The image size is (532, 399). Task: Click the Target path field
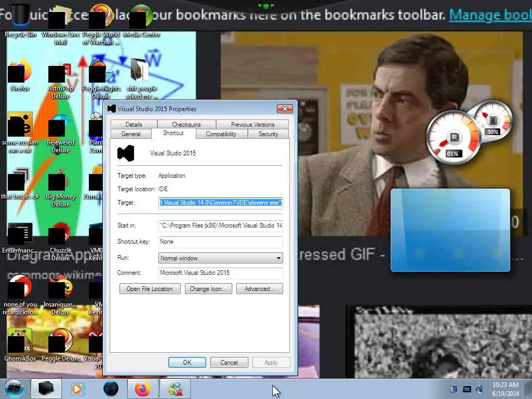point(220,203)
